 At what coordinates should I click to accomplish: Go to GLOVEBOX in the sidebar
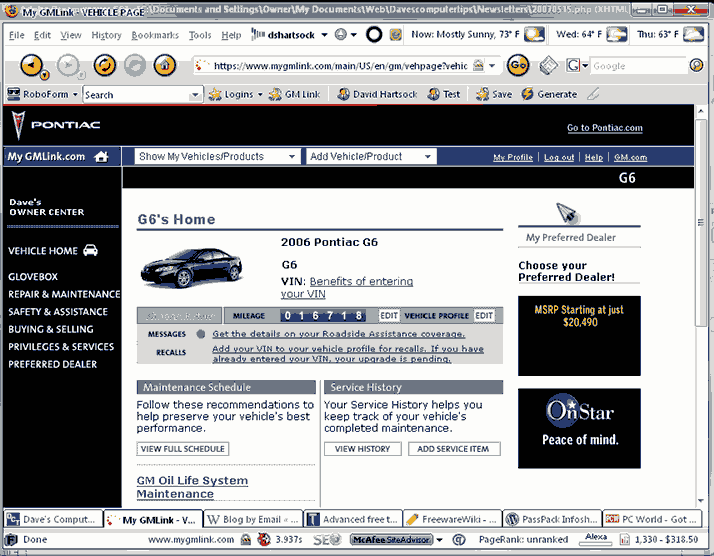coord(33,276)
